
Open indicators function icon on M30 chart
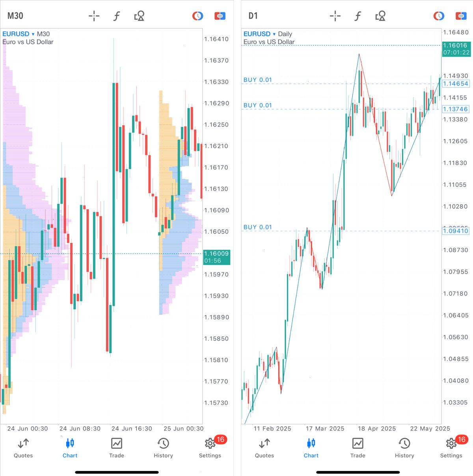tap(117, 16)
